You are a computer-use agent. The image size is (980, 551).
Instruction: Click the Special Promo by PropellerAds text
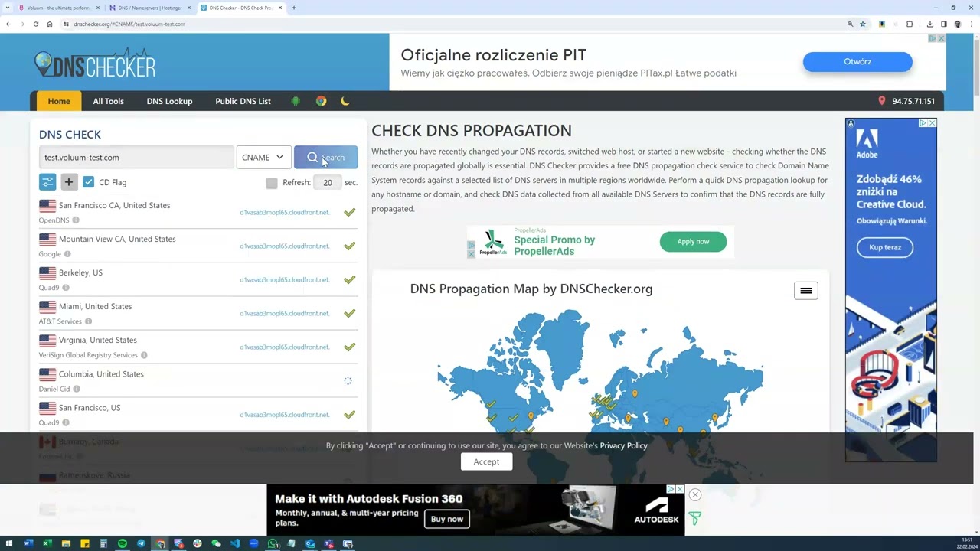coord(554,245)
